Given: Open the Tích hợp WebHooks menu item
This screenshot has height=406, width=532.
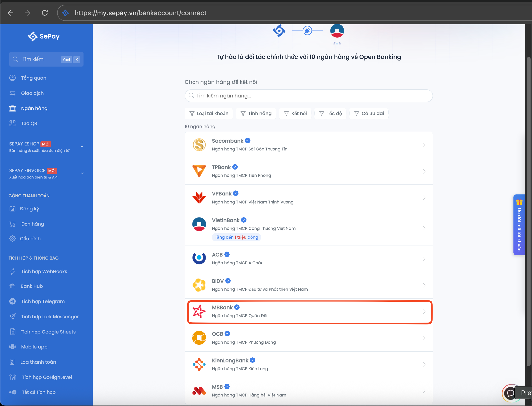Looking at the screenshot, I should click(44, 271).
